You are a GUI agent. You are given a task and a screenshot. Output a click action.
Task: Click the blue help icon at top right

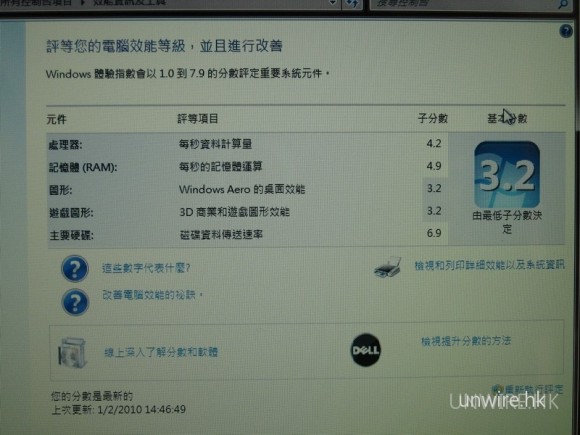566,31
